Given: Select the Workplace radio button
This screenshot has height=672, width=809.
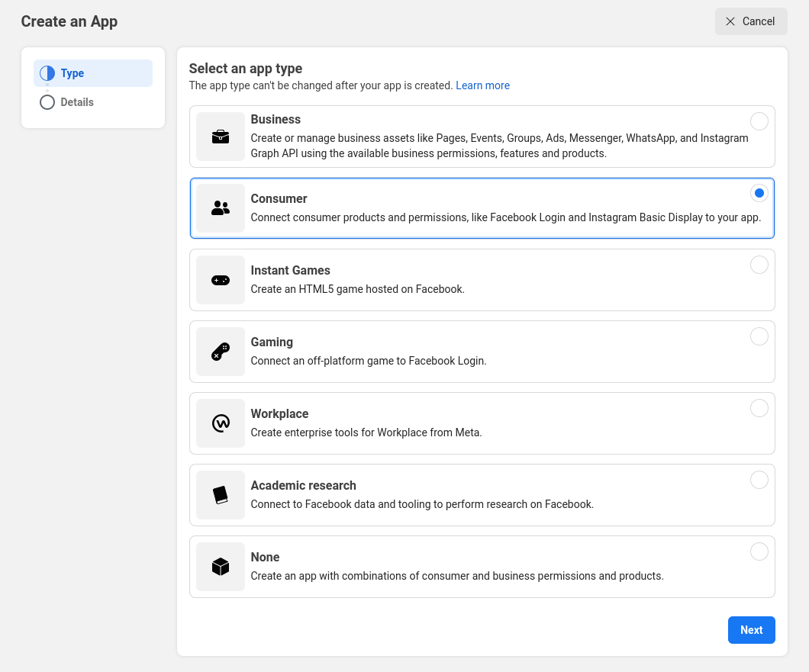Looking at the screenshot, I should coord(759,408).
